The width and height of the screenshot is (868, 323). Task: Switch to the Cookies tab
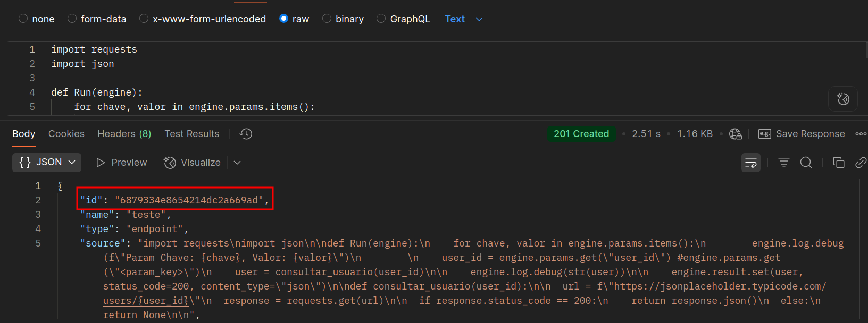point(66,134)
